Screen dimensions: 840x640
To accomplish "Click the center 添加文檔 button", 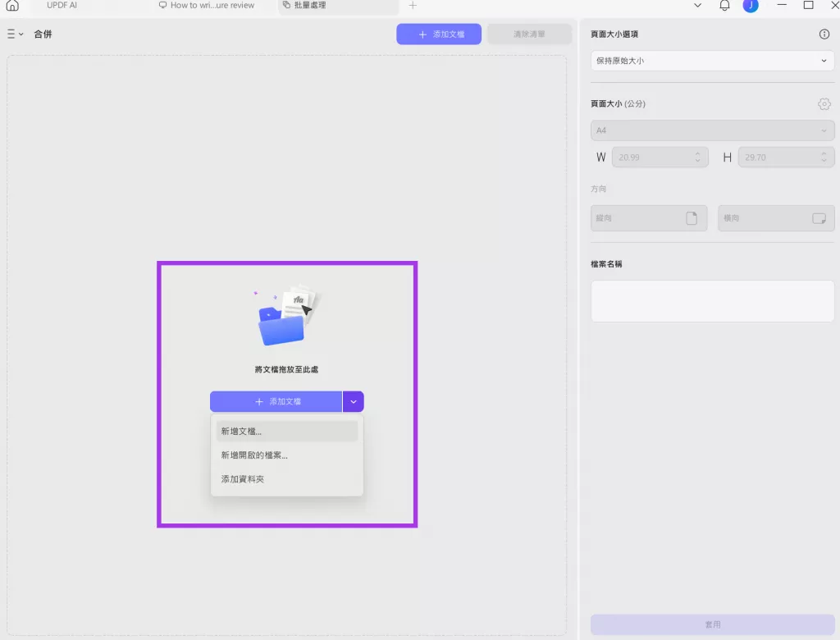I will [276, 401].
